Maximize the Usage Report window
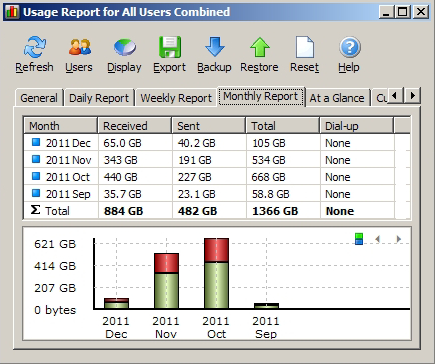This screenshot has height=364, width=435. tap(403, 12)
